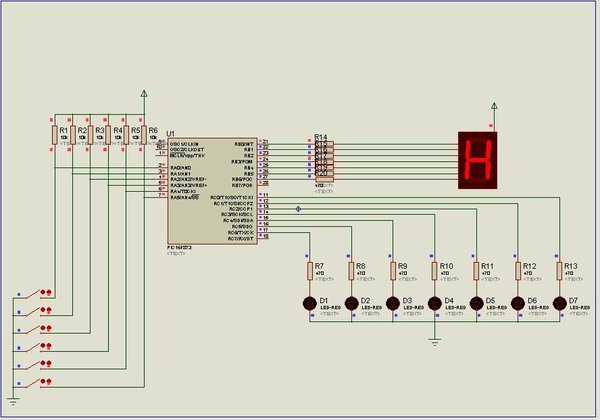Click the ground symbol beneath the switches

[13, 402]
